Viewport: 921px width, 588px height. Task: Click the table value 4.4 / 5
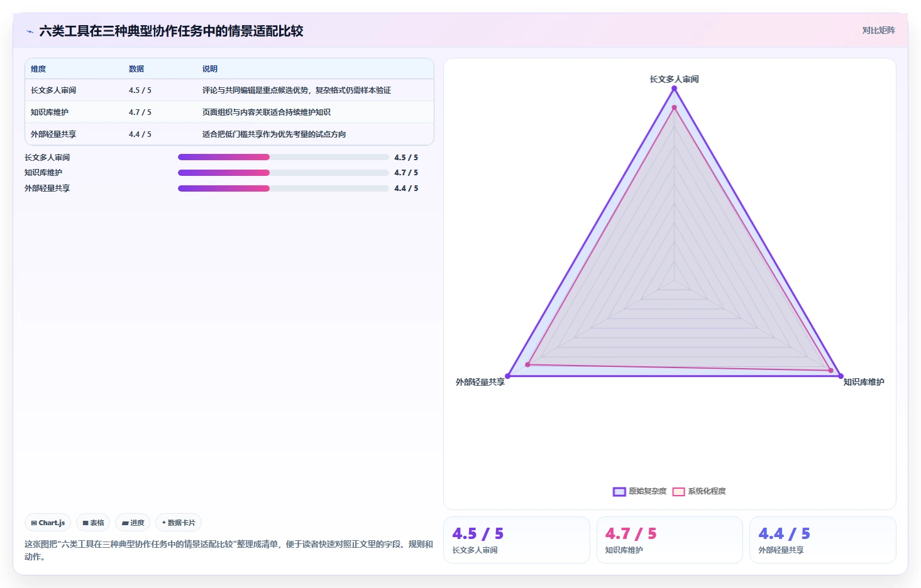(x=140, y=134)
